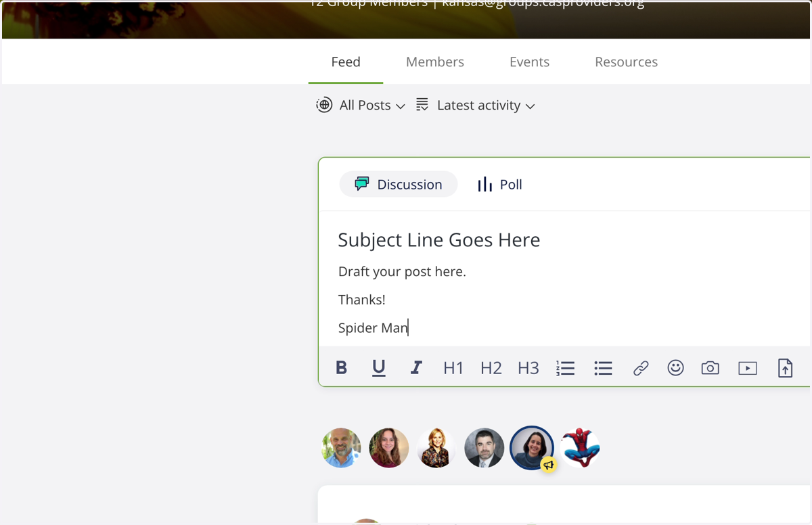Select the Discussion post type

tap(399, 184)
